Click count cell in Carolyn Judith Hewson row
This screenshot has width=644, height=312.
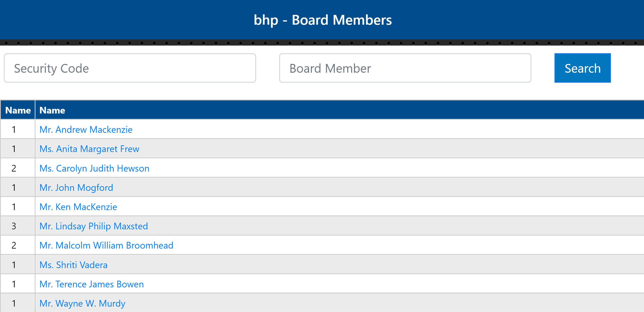click(14, 168)
